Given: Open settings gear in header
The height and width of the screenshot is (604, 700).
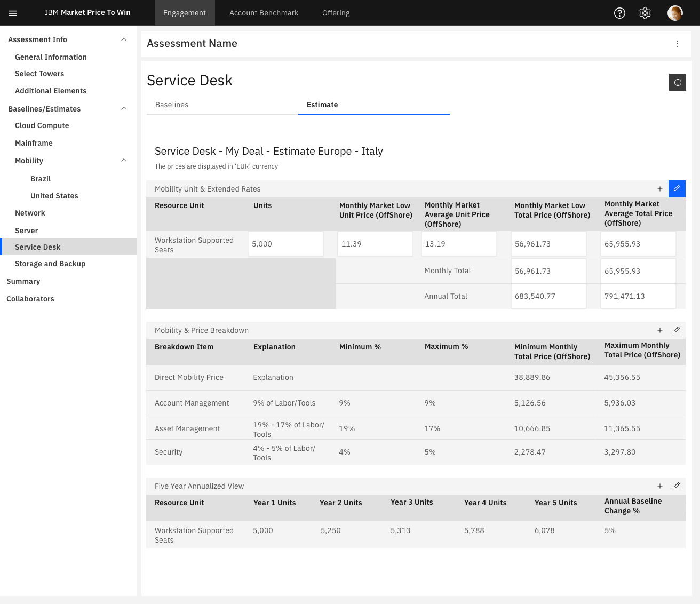Looking at the screenshot, I should (x=645, y=13).
